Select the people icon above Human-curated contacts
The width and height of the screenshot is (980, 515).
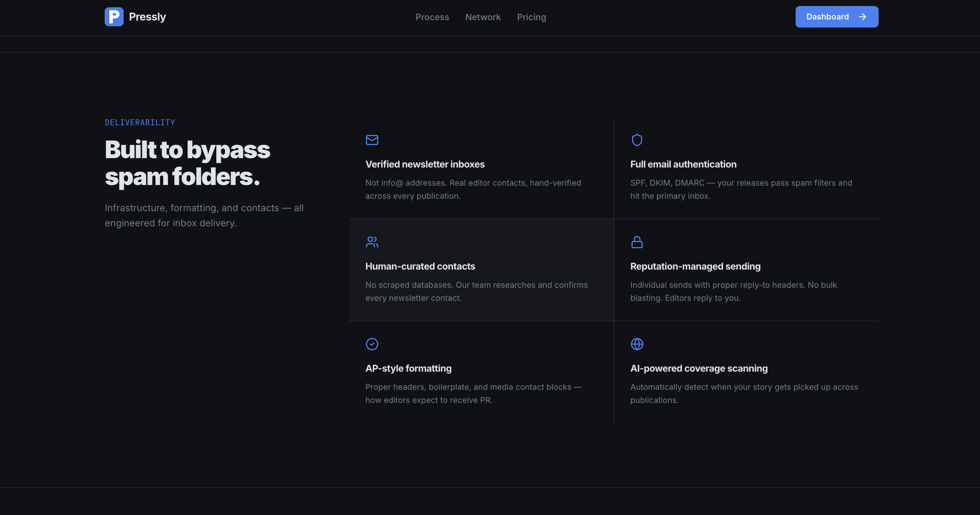click(x=372, y=242)
